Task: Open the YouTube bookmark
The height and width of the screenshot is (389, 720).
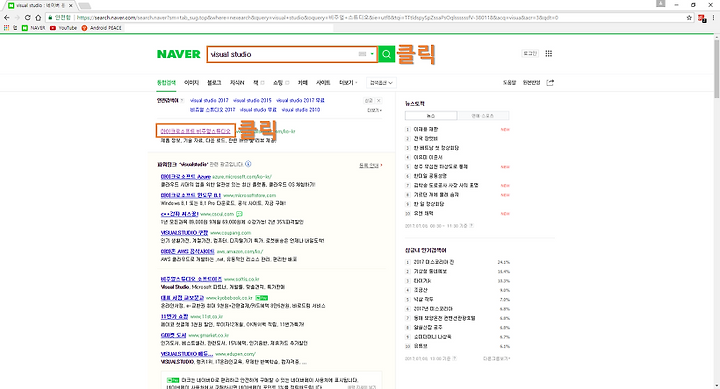Action: 63,28
